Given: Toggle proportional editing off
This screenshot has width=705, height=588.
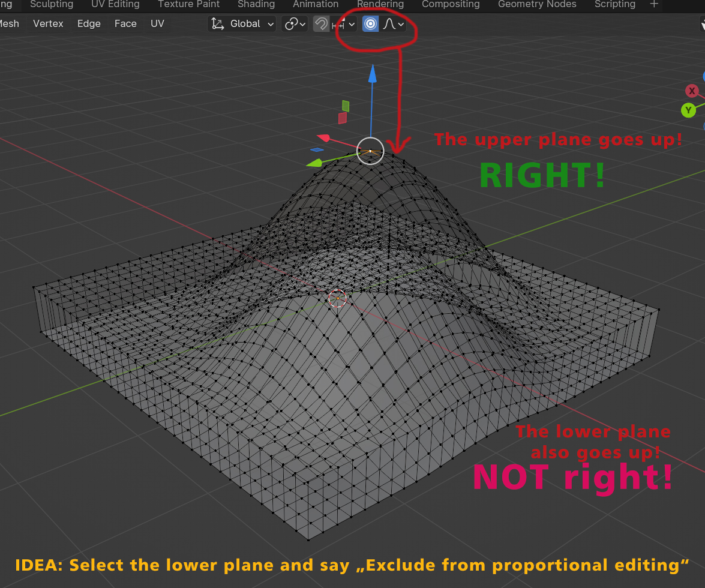Looking at the screenshot, I should pyautogui.click(x=370, y=24).
